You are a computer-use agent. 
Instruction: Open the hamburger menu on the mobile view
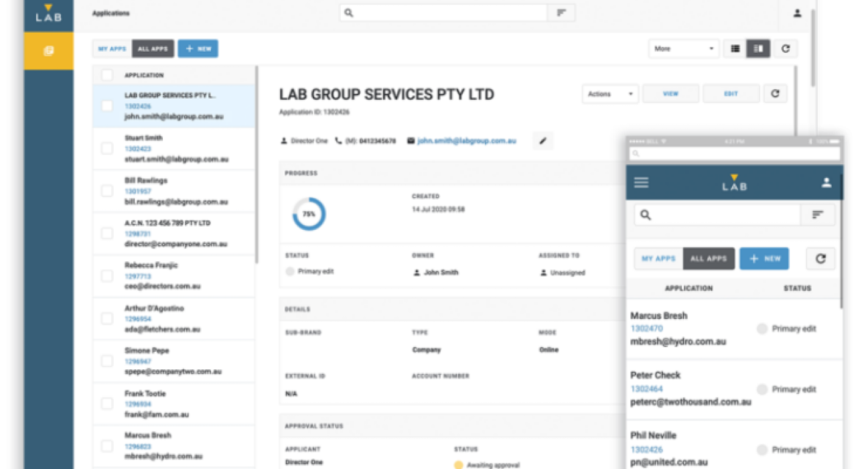641,182
